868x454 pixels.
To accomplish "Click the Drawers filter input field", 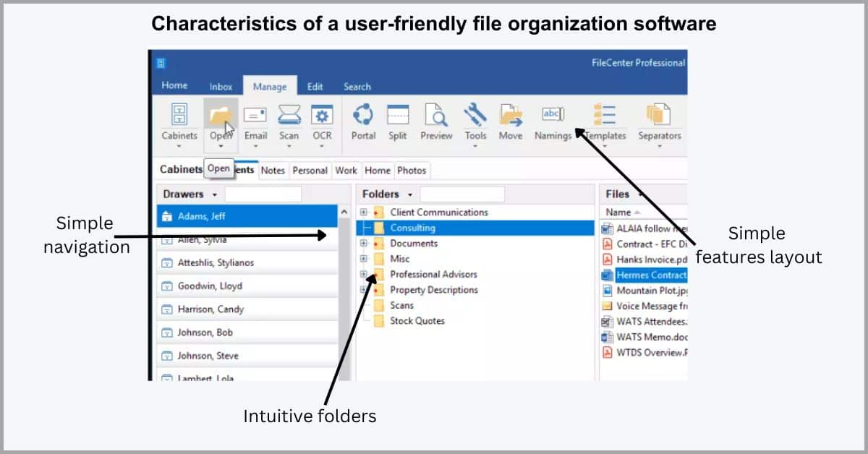I will coord(263,194).
